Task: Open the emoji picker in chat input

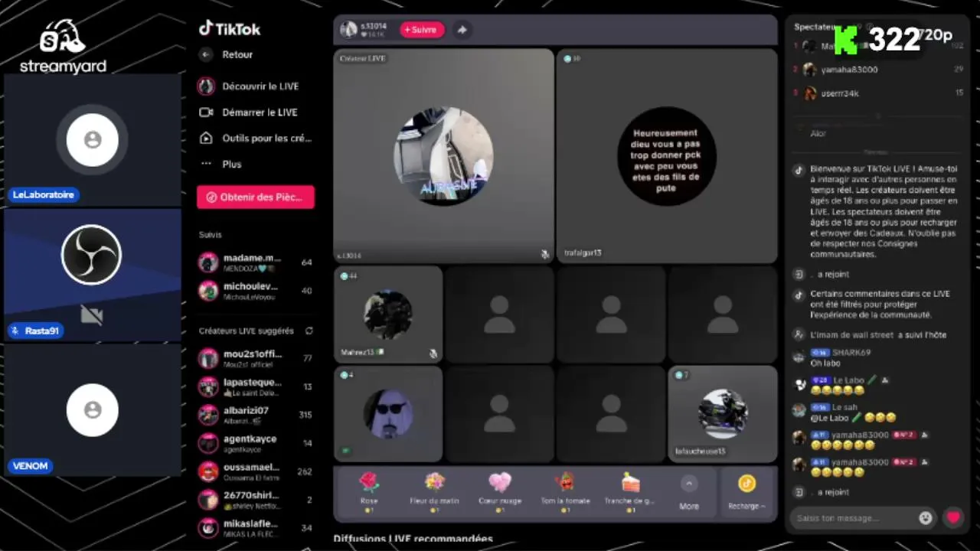Action: tap(926, 518)
